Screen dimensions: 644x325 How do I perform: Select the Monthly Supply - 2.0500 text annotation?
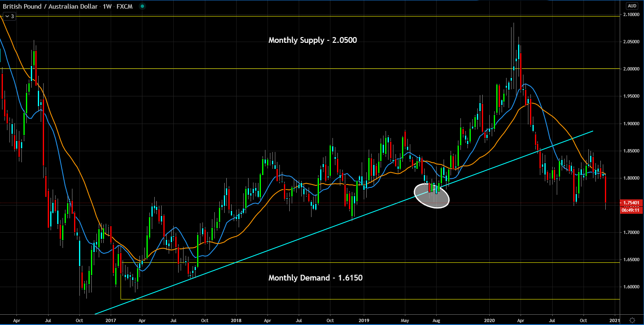click(x=313, y=40)
